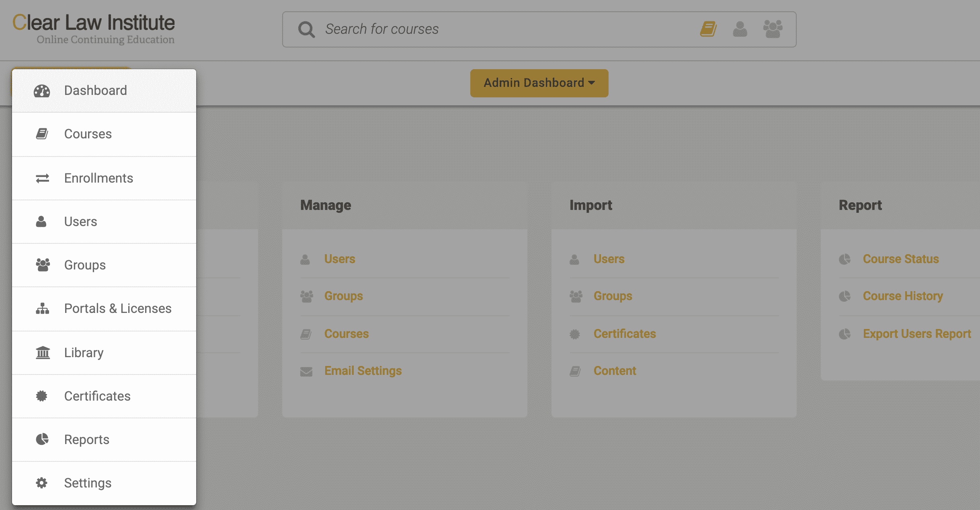Open the Import Users link
This screenshot has height=510, width=980.
pyautogui.click(x=609, y=259)
